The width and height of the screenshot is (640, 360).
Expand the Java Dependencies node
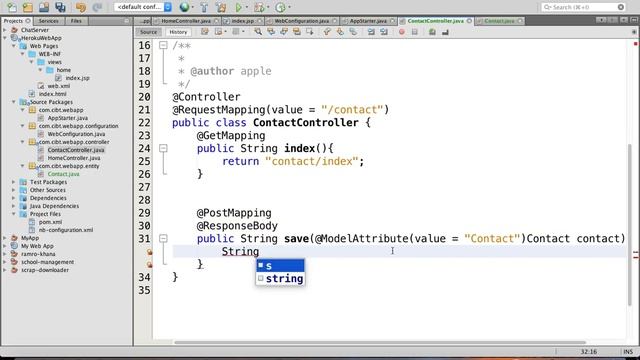point(14,206)
